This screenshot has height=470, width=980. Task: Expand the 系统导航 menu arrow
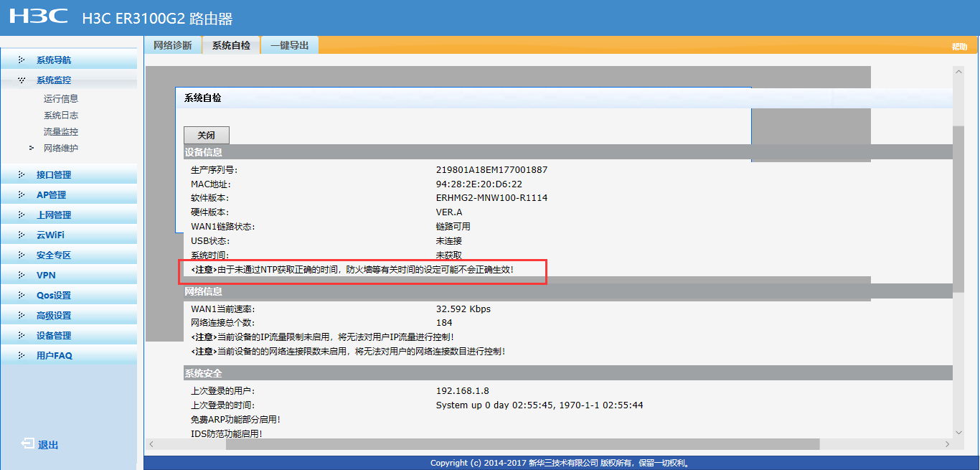pyautogui.click(x=22, y=60)
